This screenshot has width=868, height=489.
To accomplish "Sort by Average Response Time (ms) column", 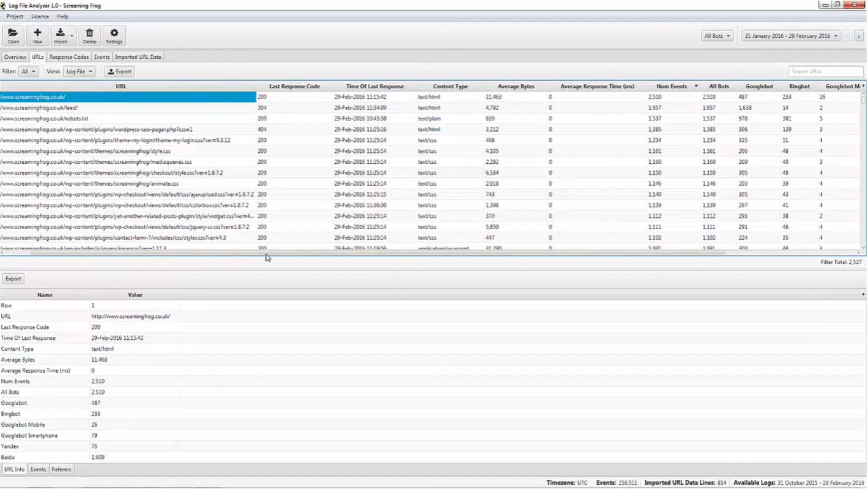I will coord(597,86).
